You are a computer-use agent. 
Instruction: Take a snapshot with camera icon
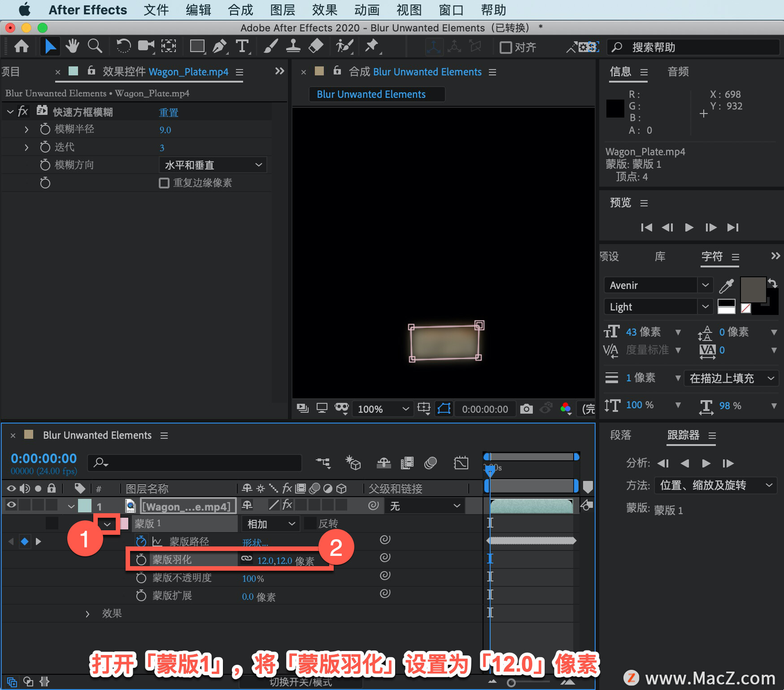tap(527, 409)
